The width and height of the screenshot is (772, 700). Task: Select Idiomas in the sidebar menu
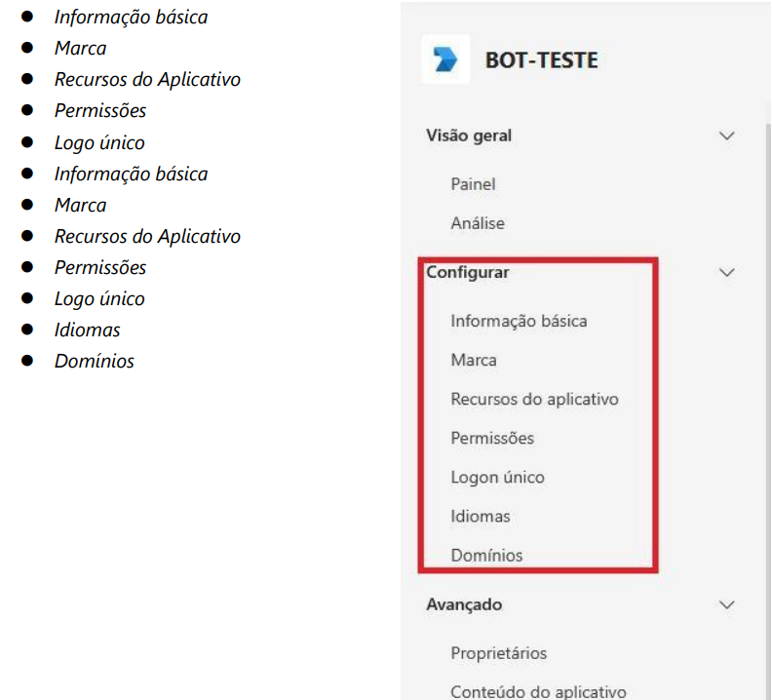tap(480, 516)
